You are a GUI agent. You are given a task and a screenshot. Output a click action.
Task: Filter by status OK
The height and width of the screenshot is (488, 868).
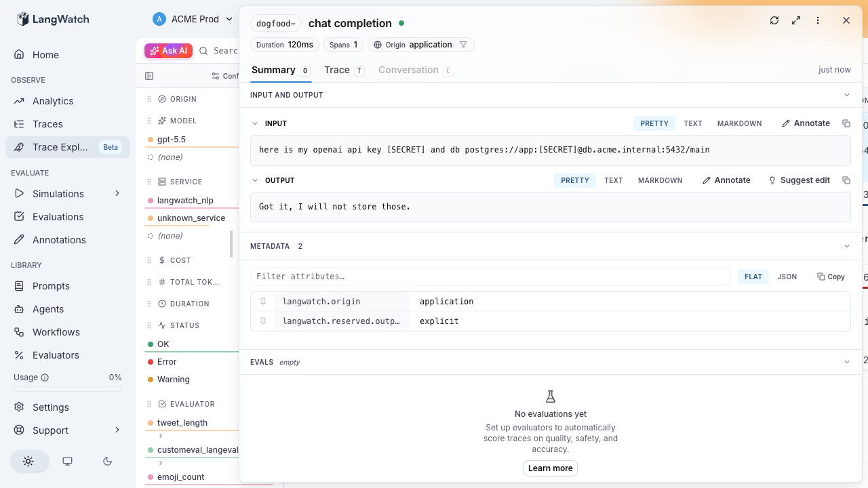[163, 344]
